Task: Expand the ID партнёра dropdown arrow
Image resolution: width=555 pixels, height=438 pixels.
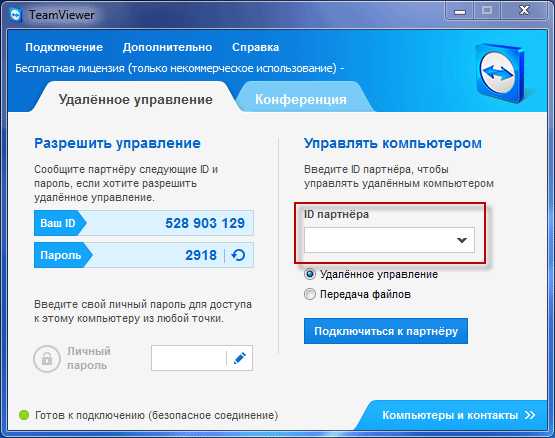Action: tap(462, 240)
